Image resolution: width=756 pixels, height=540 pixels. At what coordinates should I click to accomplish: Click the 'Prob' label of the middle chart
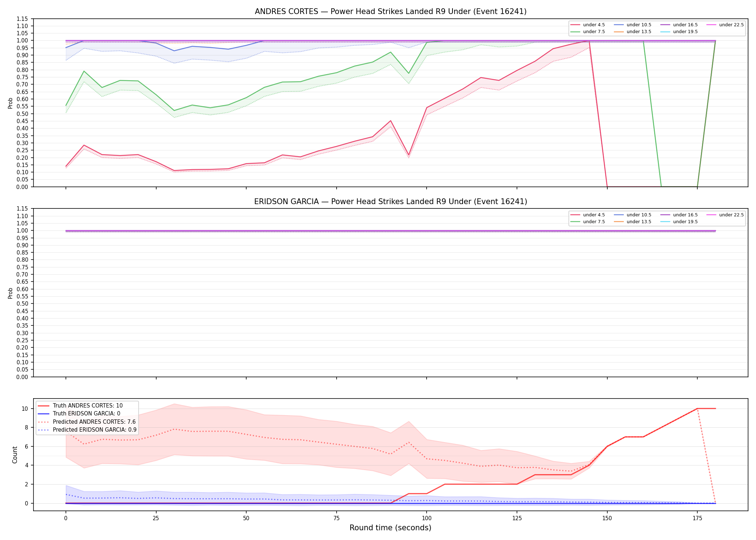click(x=10, y=293)
